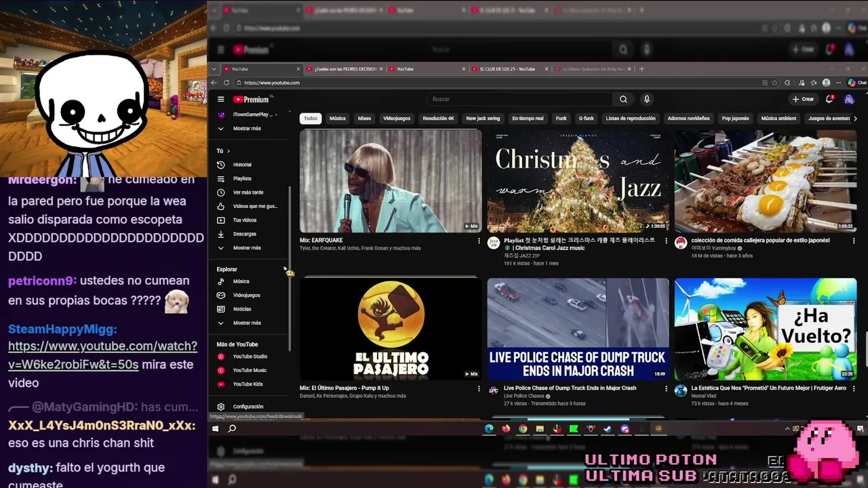Open Firefox from the taskbar
The width and height of the screenshot is (868, 488).
pyautogui.click(x=506, y=428)
